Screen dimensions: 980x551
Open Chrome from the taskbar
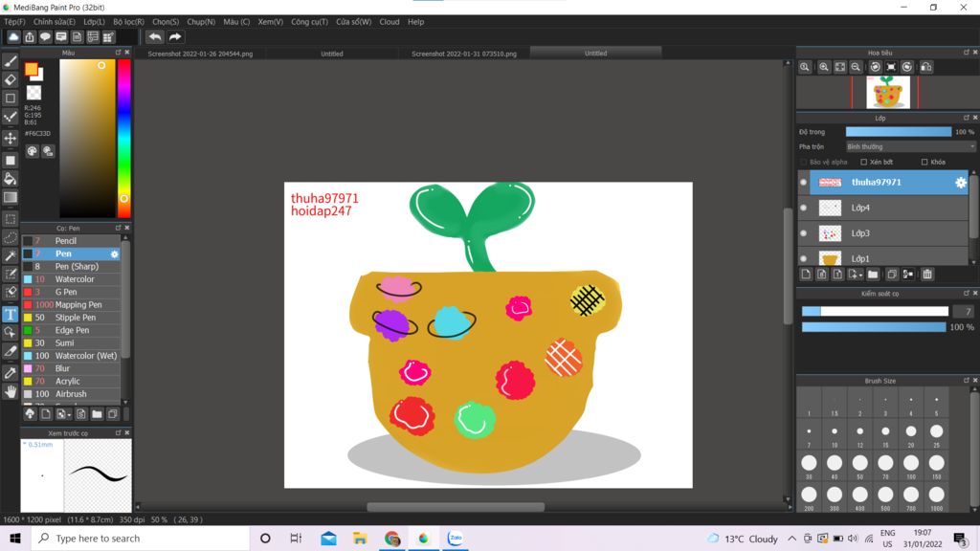[x=391, y=539]
